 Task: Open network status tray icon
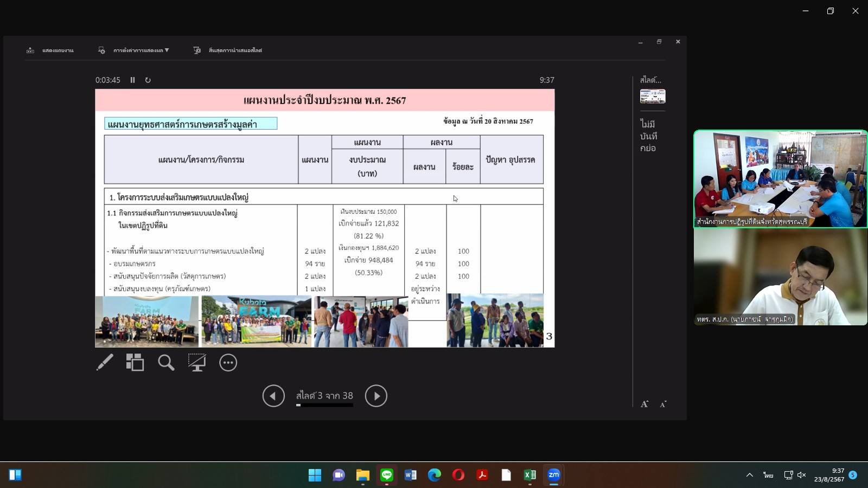(788, 475)
